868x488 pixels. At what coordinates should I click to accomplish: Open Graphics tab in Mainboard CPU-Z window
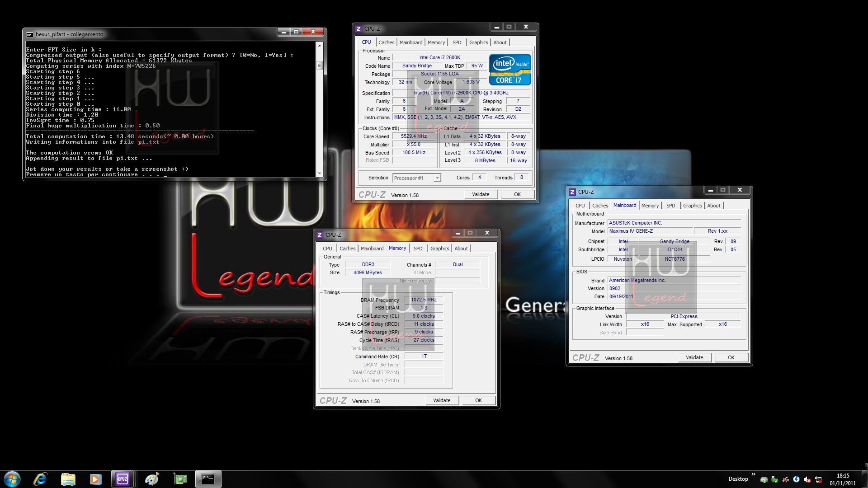click(x=692, y=206)
